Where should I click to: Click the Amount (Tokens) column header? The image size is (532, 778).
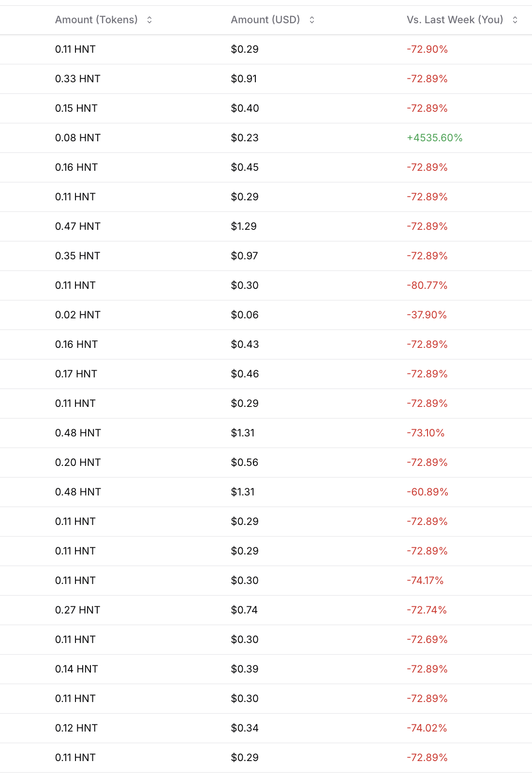coord(96,20)
